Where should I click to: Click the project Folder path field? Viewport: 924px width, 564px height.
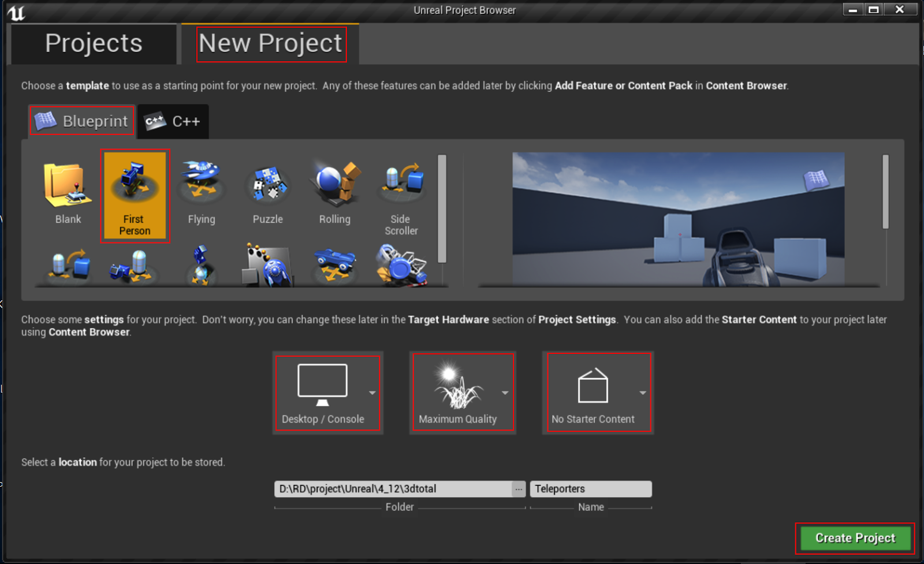[x=393, y=489]
